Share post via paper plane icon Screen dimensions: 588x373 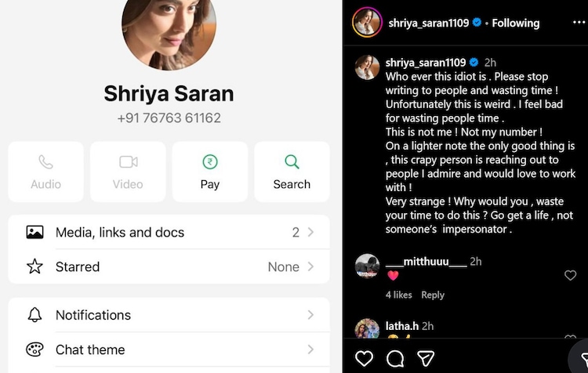pyautogui.click(x=426, y=358)
